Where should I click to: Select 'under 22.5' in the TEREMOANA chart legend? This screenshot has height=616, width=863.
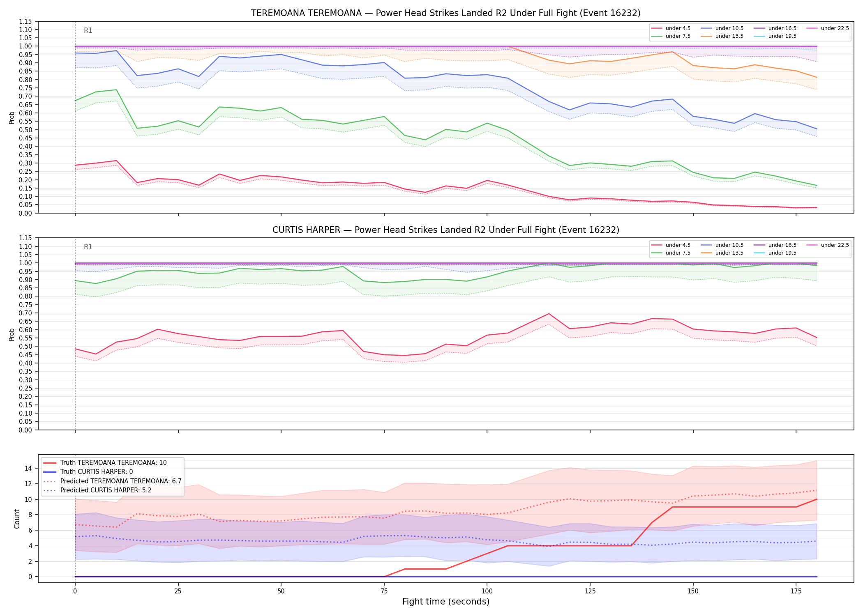(828, 28)
